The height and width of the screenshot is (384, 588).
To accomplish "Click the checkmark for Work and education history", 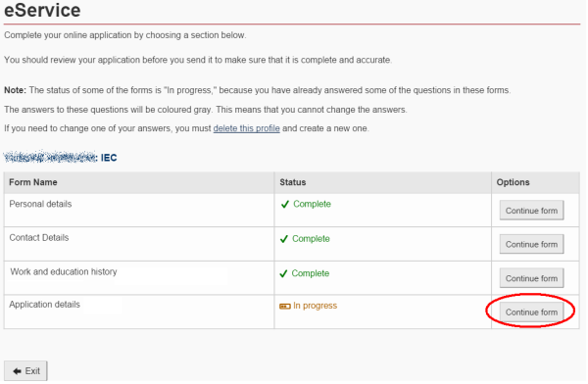I will click(x=283, y=273).
